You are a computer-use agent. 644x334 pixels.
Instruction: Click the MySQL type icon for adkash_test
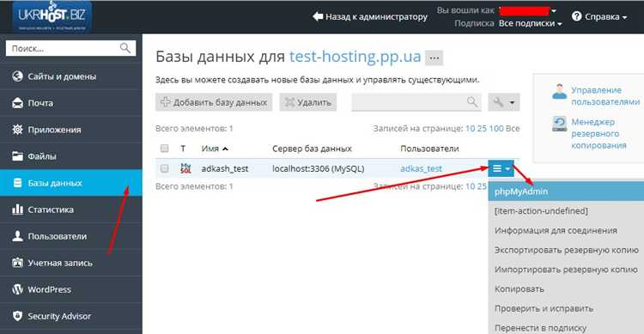coord(185,168)
